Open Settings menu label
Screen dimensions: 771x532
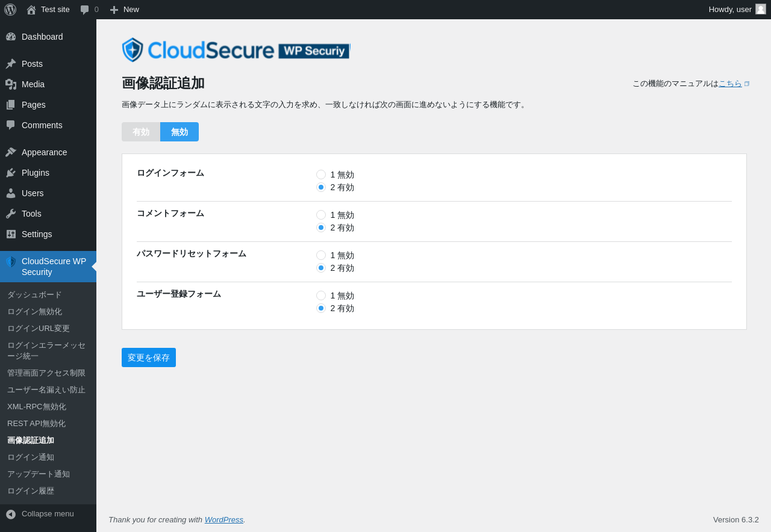tap(37, 234)
